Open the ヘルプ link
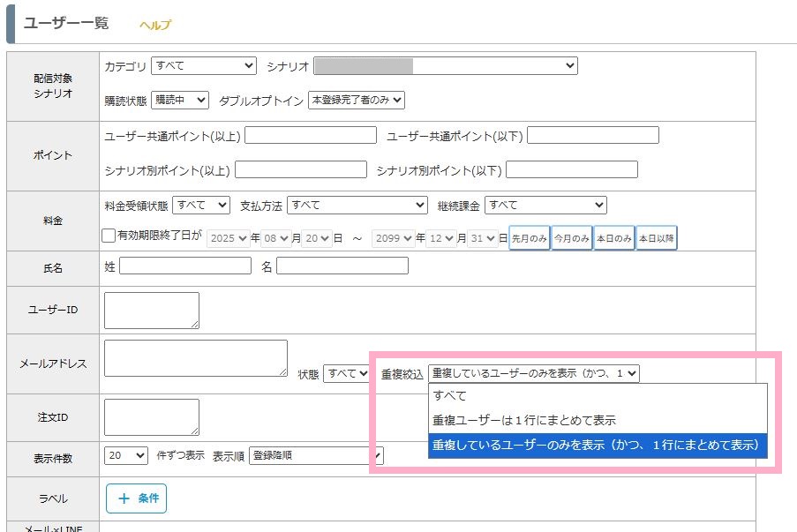 pyautogui.click(x=155, y=25)
